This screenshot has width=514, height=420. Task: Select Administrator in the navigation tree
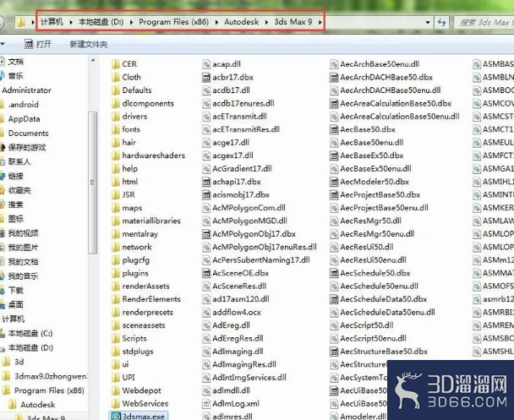(27, 90)
